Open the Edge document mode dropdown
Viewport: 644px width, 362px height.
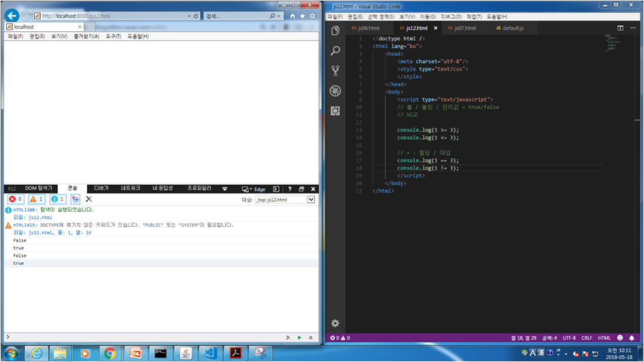(x=254, y=189)
